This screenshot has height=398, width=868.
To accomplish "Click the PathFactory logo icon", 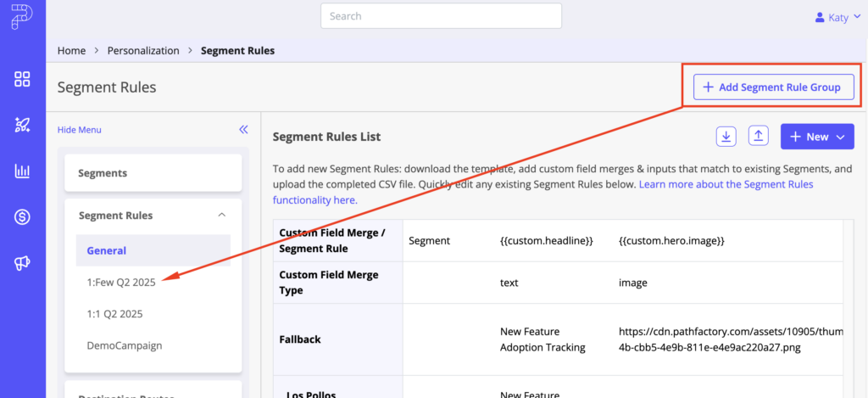I will click(21, 17).
